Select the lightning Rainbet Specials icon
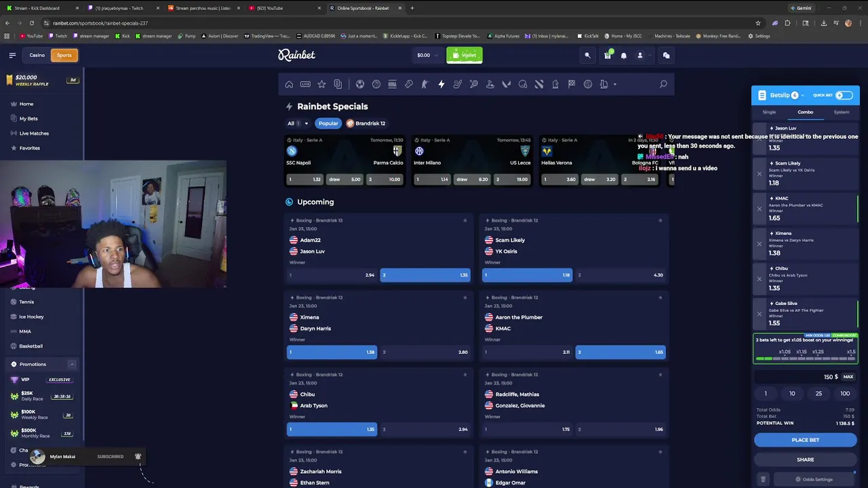The width and height of the screenshot is (868, 488). [441, 84]
